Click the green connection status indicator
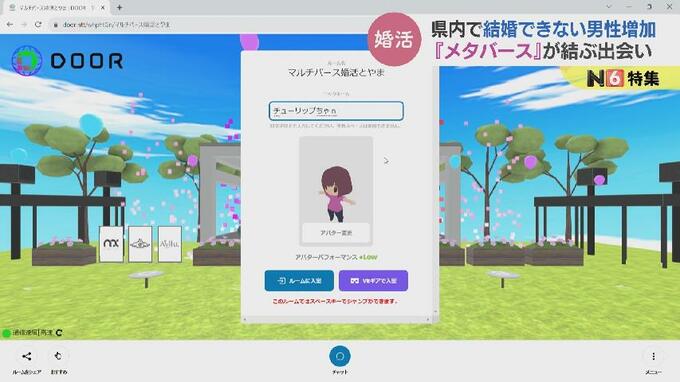The image size is (680, 382). pyautogui.click(x=6, y=333)
